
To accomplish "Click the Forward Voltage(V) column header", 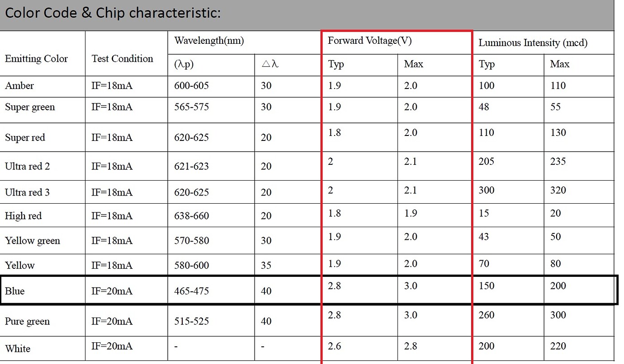I will click(x=370, y=41).
